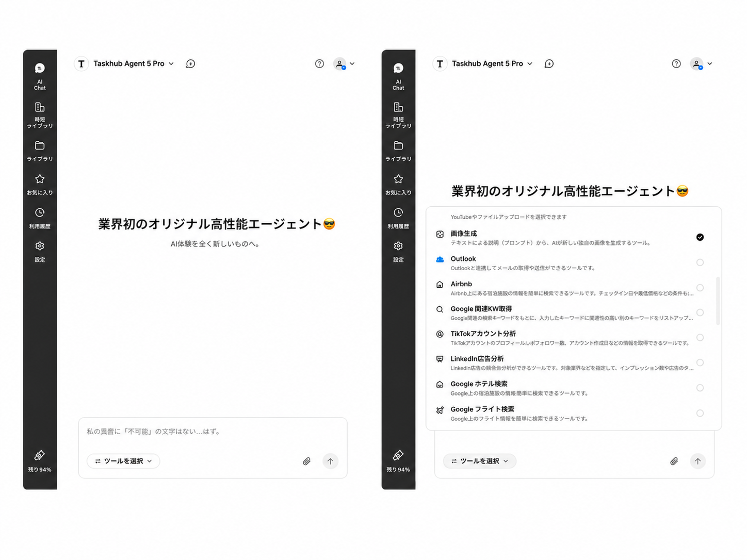The height and width of the screenshot is (560, 747).
Task: Open ツールを選択 dropdown in left window
Action: click(123, 461)
